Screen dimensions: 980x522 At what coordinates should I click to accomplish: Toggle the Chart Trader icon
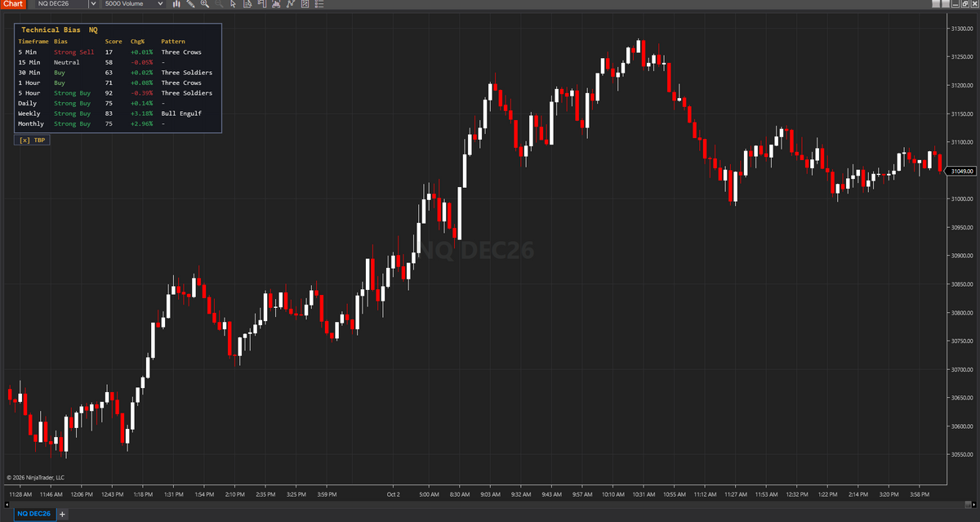coord(262,4)
